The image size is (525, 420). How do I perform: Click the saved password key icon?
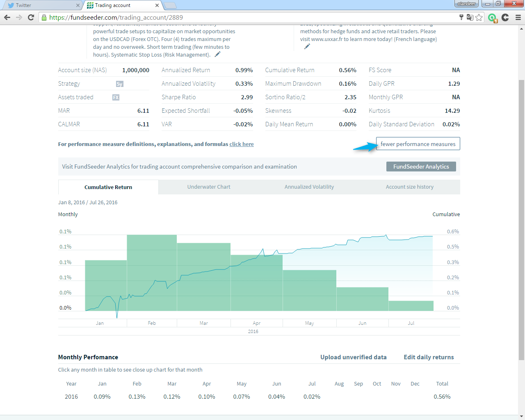point(461,17)
